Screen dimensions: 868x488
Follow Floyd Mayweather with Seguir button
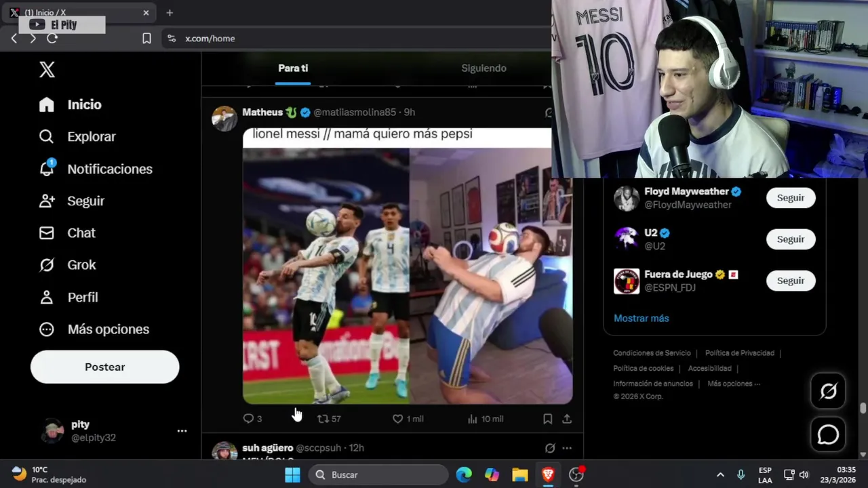pos(791,198)
